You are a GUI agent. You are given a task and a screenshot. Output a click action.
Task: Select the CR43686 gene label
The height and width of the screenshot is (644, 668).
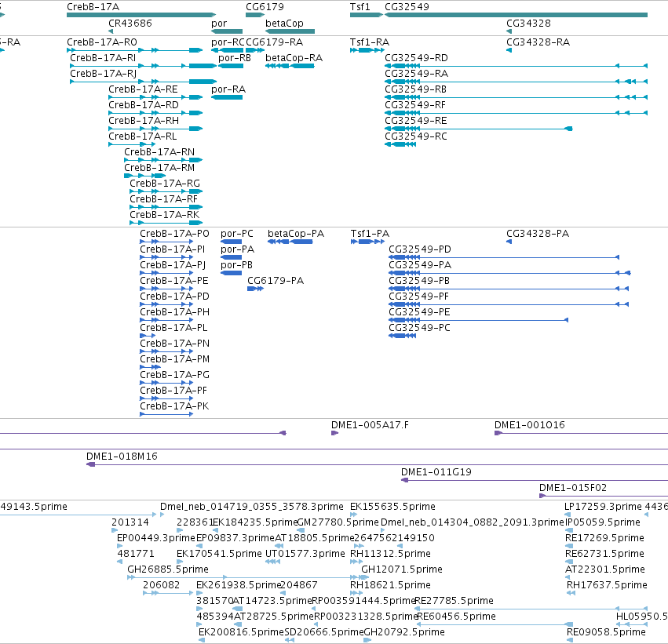(x=130, y=23)
